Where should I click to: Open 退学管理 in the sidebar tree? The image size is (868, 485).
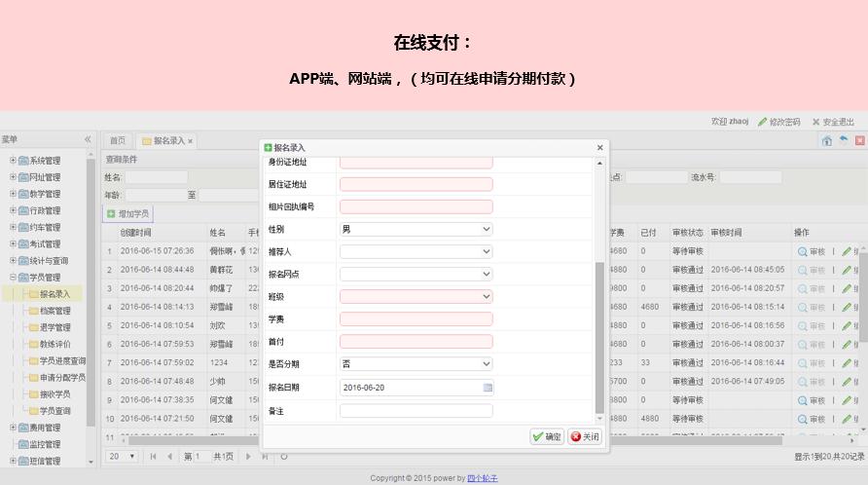[x=55, y=327]
